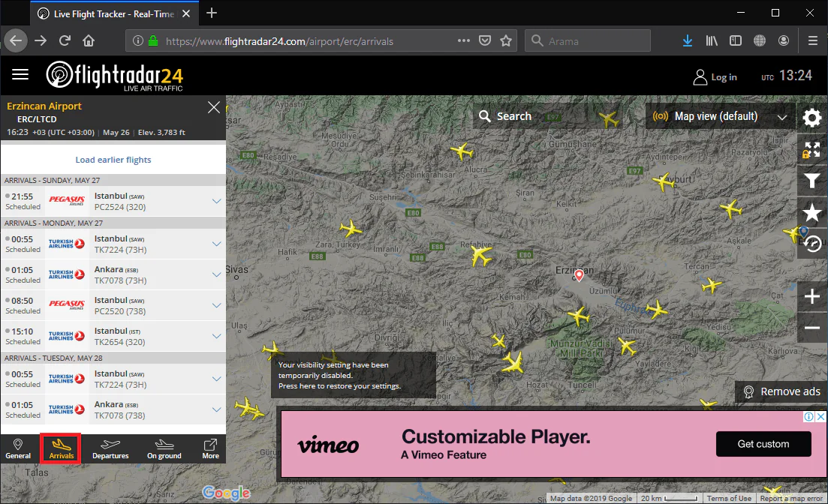
Task: Click Load earlier flights link
Action: click(113, 160)
